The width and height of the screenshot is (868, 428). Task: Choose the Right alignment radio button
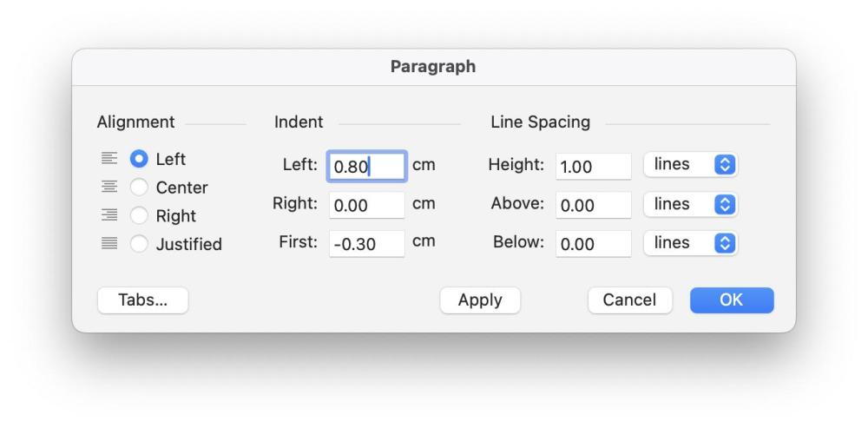tap(139, 216)
